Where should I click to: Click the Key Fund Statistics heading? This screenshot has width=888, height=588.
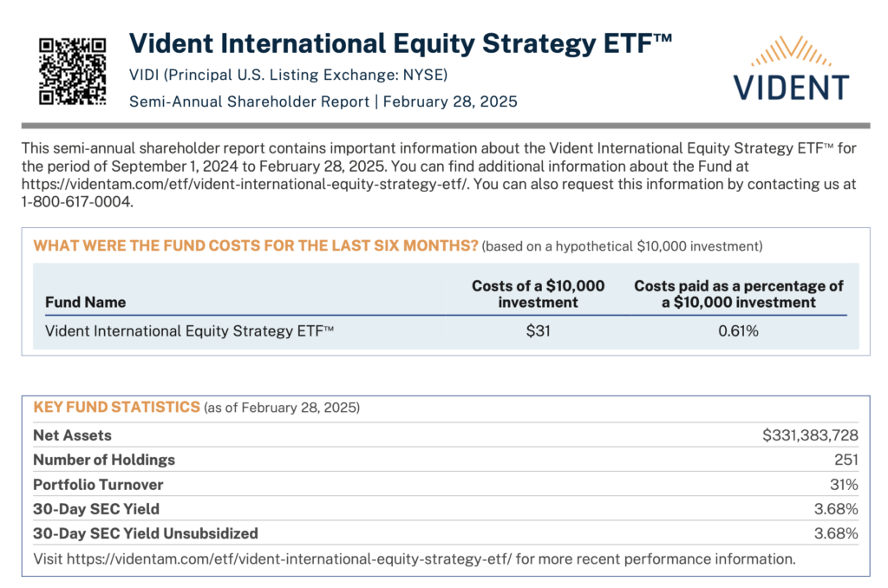click(117, 408)
